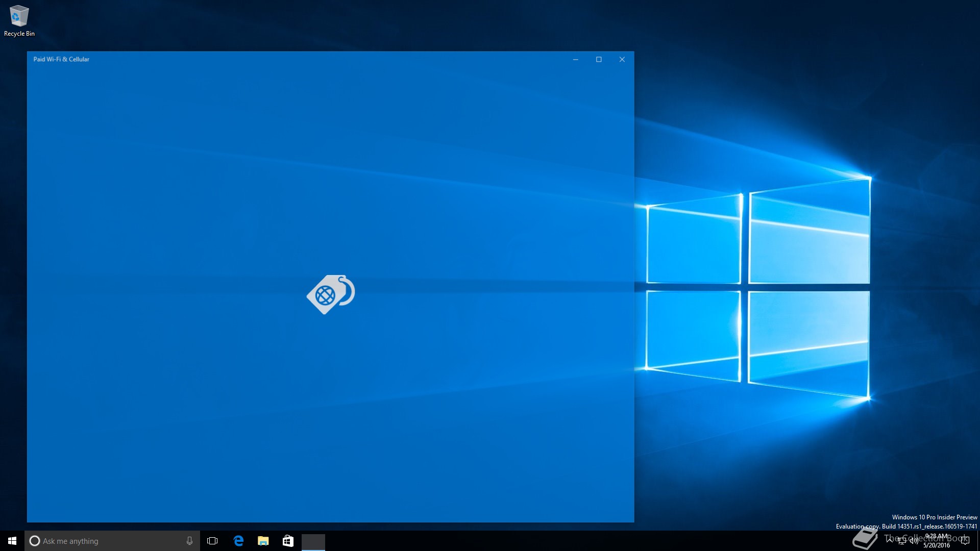Screen dimensions: 980x551
Task: Open the Windows Store taskbar icon
Action: (288, 541)
